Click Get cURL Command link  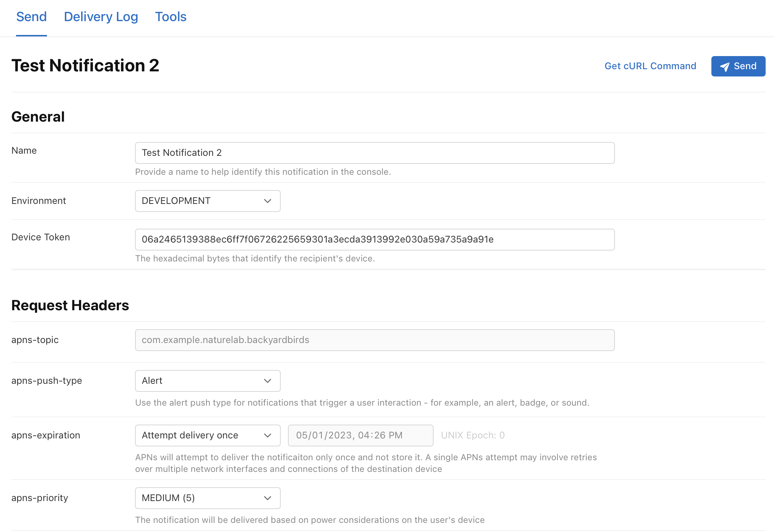pos(650,66)
